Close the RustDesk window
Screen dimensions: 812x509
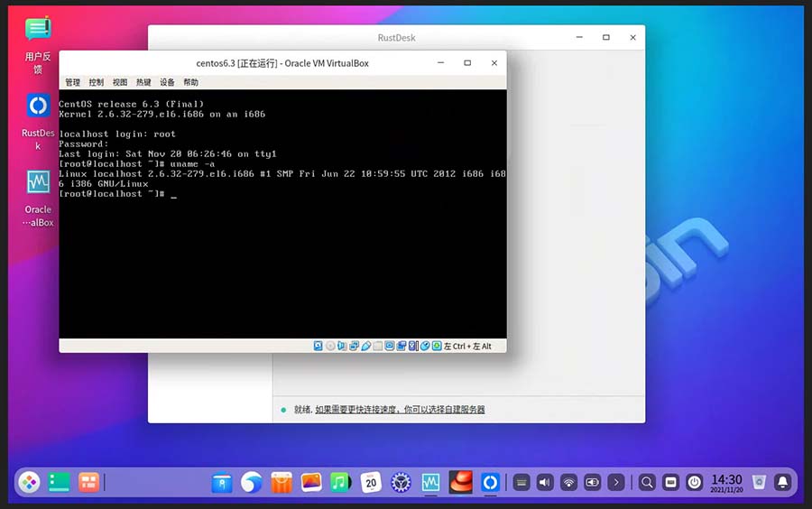(x=632, y=37)
